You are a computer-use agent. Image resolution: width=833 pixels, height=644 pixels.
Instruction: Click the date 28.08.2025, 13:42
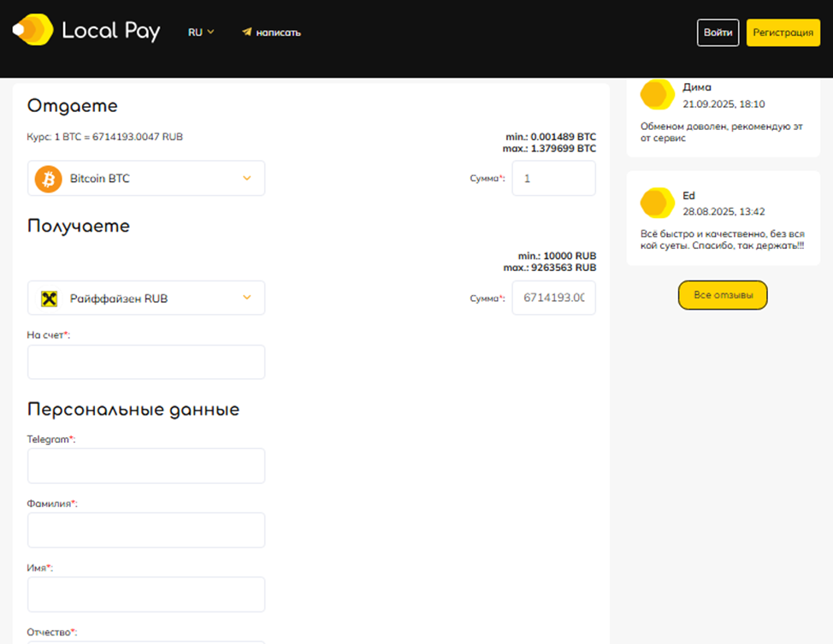click(x=724, y=211)
